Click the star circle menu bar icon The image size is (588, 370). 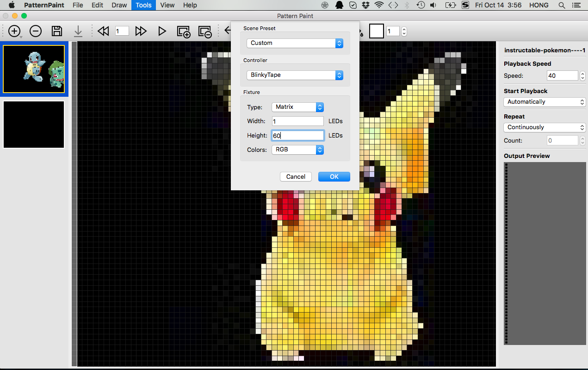[x=325, y=5]
